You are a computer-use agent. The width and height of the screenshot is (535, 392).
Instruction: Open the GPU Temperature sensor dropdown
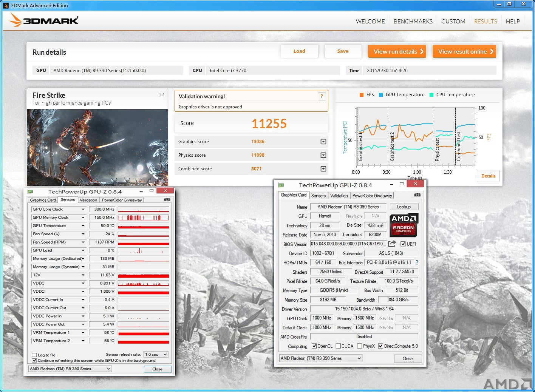[83, 226]
